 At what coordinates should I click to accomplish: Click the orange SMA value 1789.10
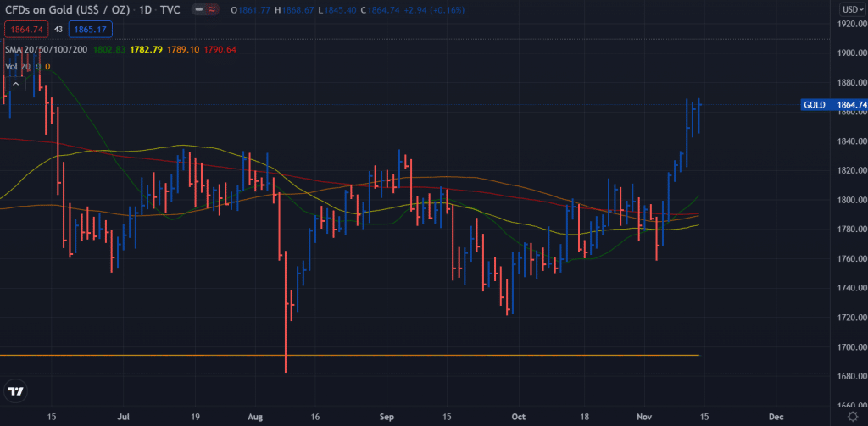click(x=183, y=49)
